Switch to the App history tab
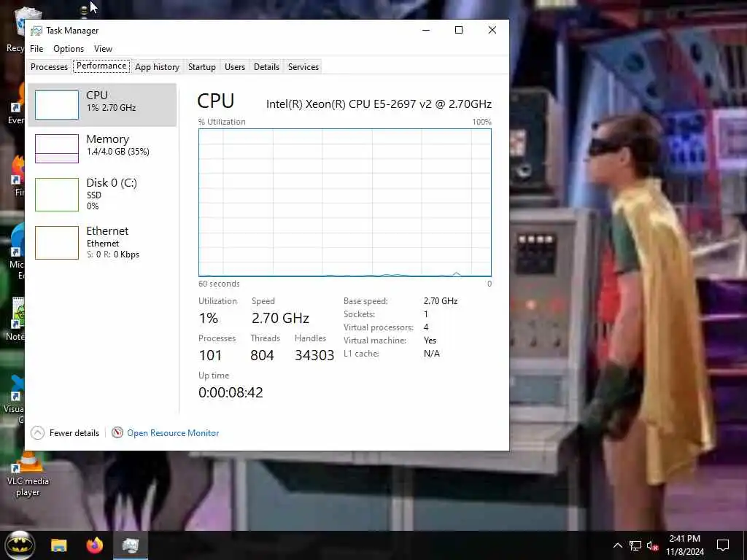Image resolution: width=747 pixels, height=560 pixels. tap(157, 66)
